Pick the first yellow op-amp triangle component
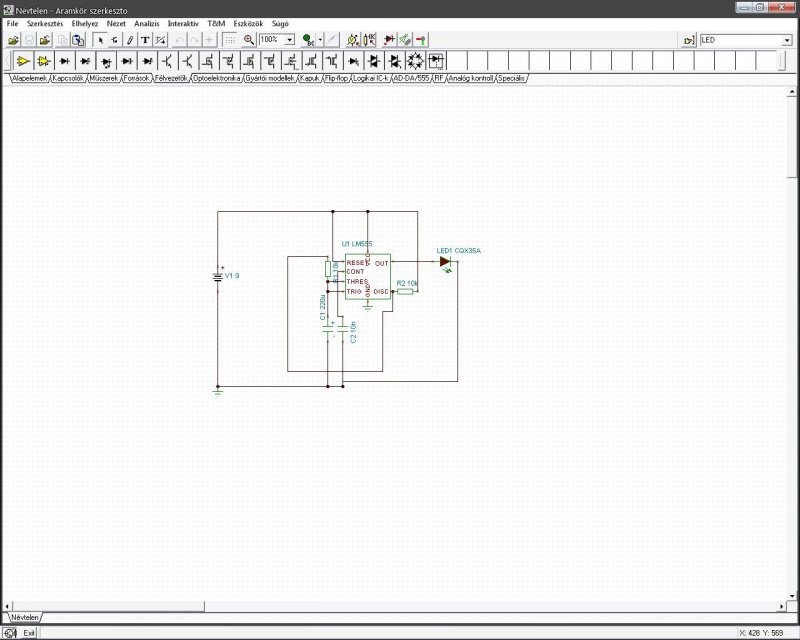This screenshot has height=640, width=800. tap(22, 61)
